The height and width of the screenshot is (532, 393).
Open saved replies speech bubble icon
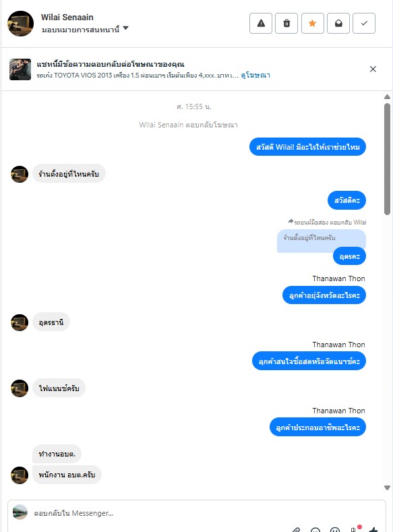coord(315,530)
